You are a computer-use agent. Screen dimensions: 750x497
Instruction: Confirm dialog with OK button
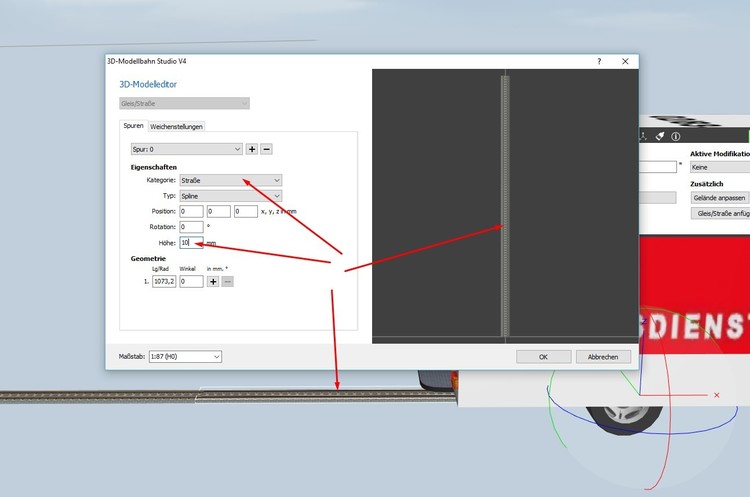(543, 357)
